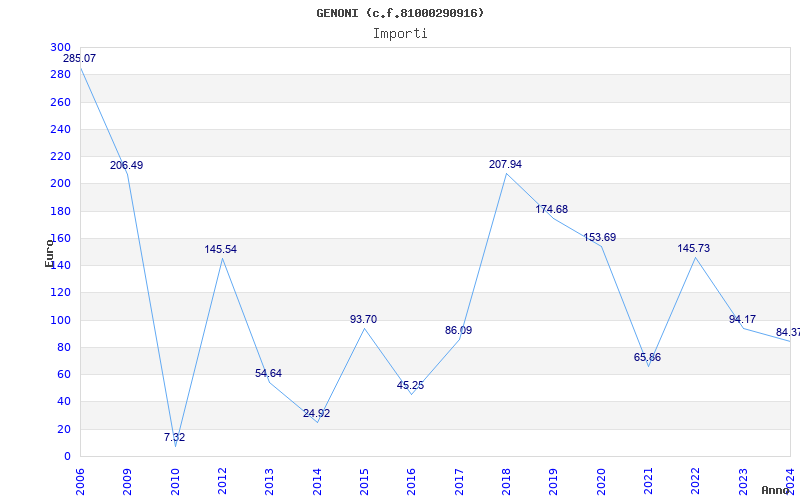Click the 2020 x-axis year label

[x=601, y=481]
